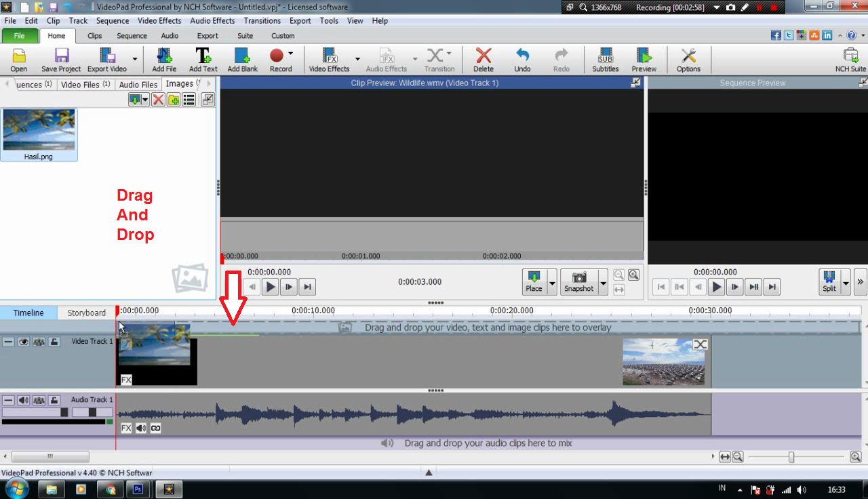The image size is (868, 499).
Task: Mute Audio Track 1 speaker toggle
Action: click(24, 401)
